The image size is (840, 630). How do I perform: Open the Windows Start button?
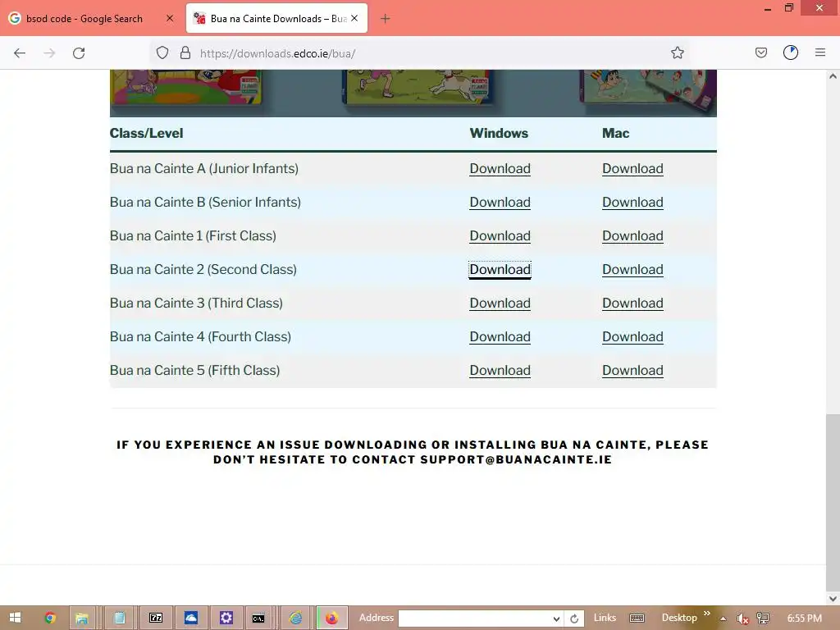(x=15, y=618)
